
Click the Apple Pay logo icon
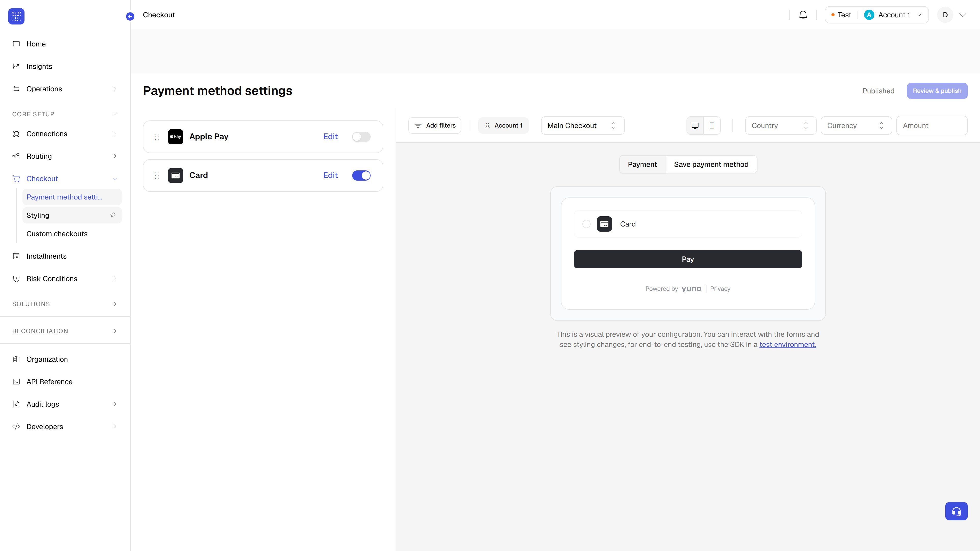click(x=175, y=136)
